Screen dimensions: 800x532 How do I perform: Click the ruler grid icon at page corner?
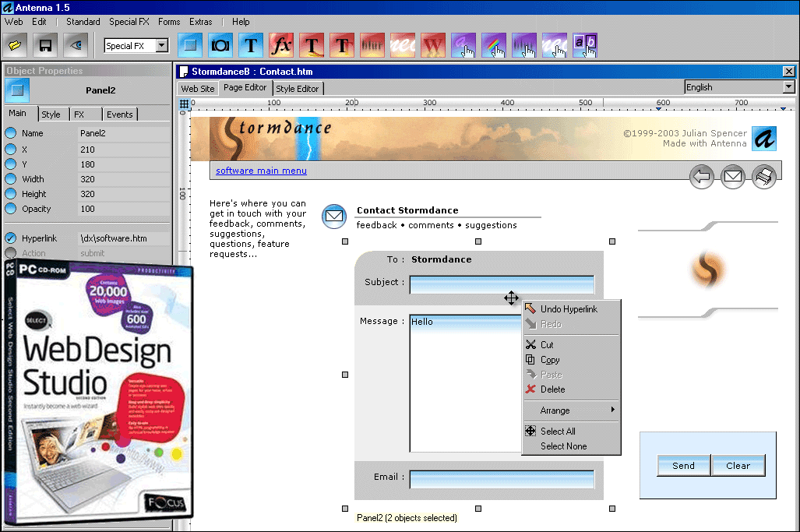184,104
